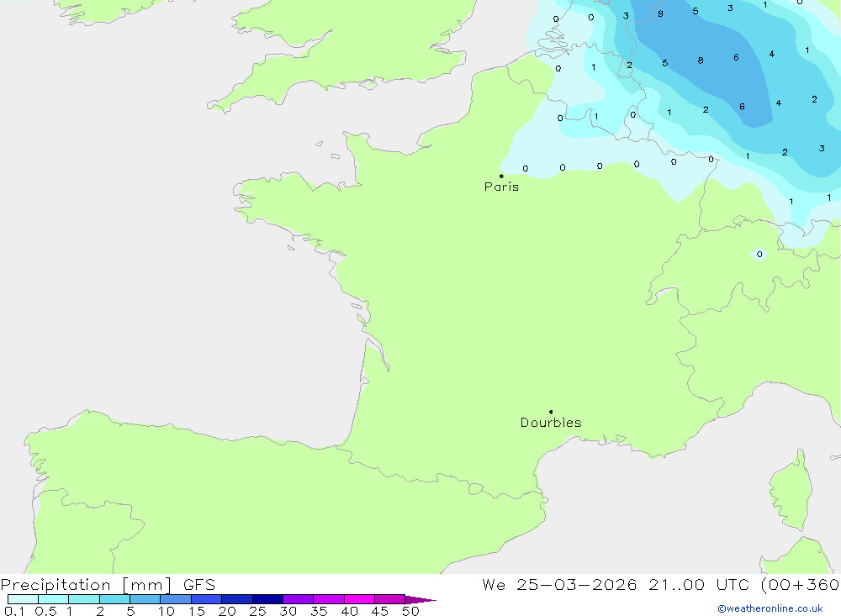Select the 20–25 mm legend swatch
This screenshot has width=841, height=616.
click(236, 599)
